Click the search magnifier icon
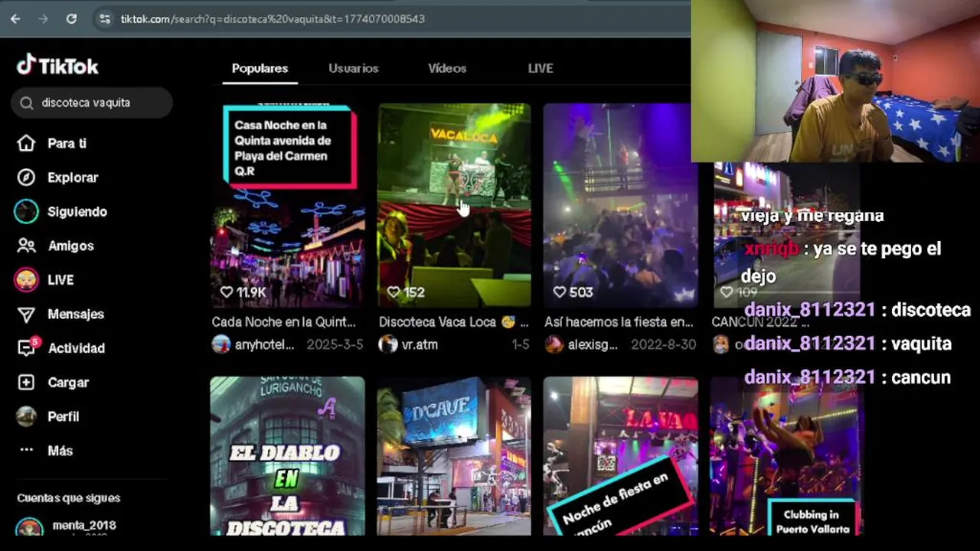The height and width of the screenshot is (551, 980). [27, 103]
